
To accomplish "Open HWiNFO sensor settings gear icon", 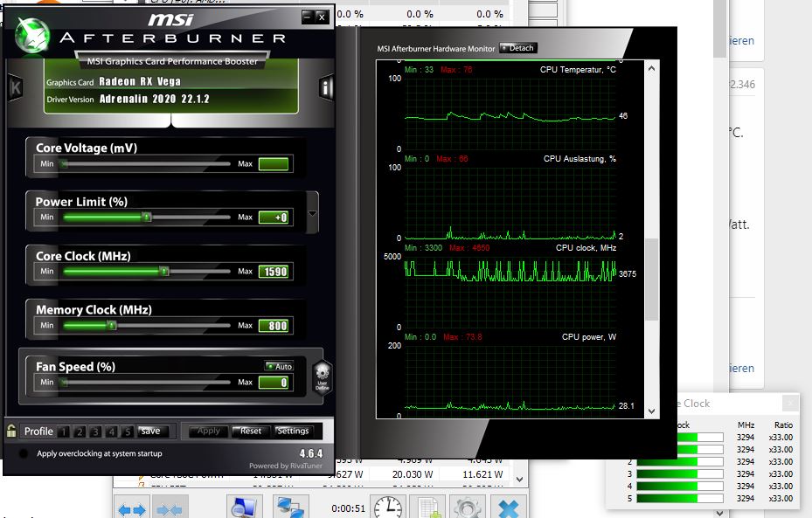I will coord(468,508).
